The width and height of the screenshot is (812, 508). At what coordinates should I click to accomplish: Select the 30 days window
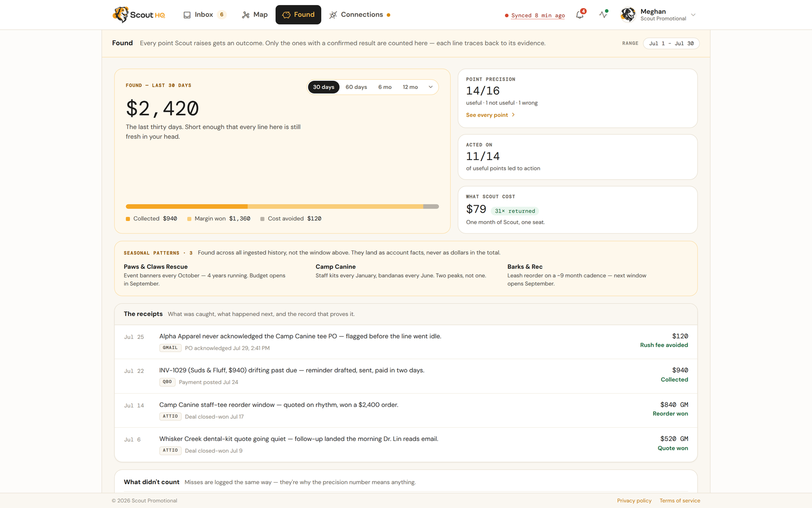[324, 87]
